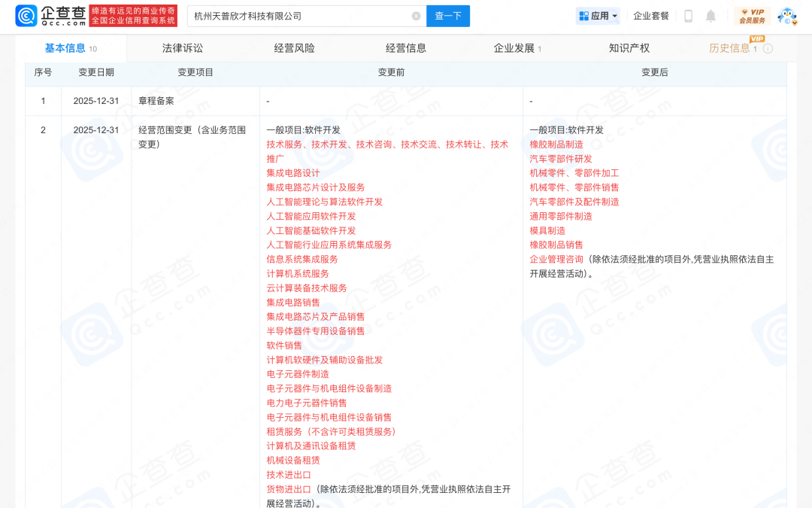The image size is (812, 508).
Task: Click 机械零件、零部件加工 text
Action: tap(574, 173)
